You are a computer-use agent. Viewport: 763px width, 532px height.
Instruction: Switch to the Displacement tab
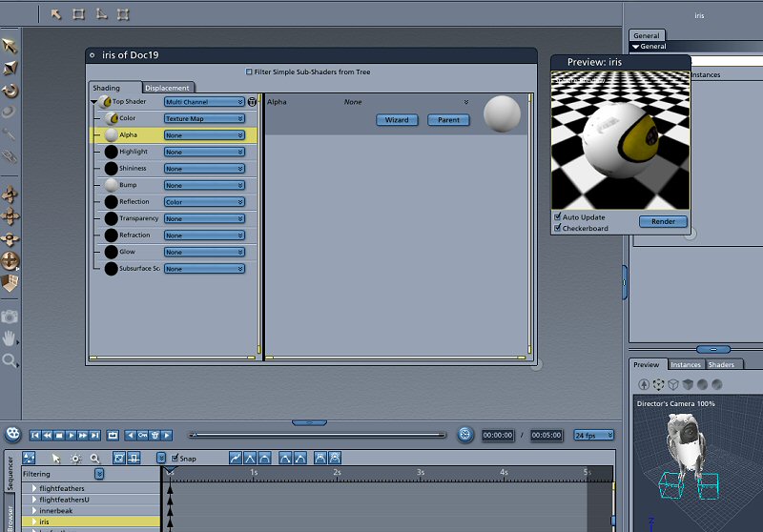167,88
